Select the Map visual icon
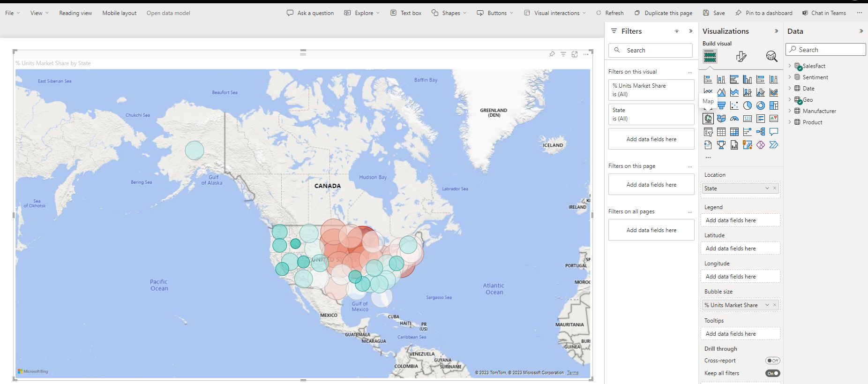The height and width of the screenshot is (384, 868). [x=708, y=119]
